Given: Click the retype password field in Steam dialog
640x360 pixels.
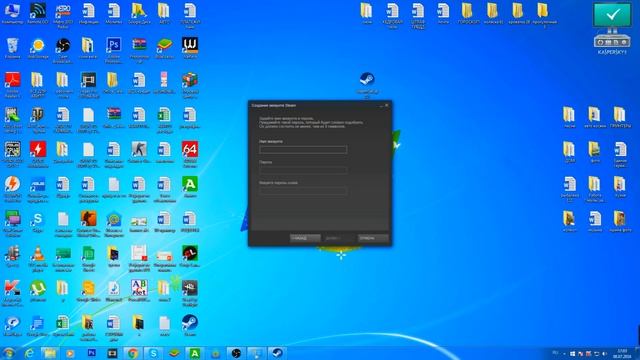Looking at the screenshot, I should tap(303, 191).
